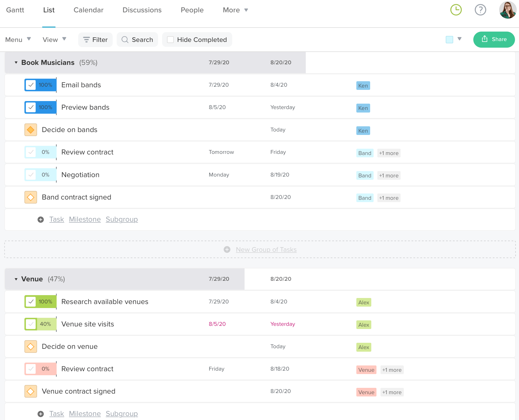Click the Ken assignee tag on Preview bands
519x420 pixels.
(x=363, y=108)
